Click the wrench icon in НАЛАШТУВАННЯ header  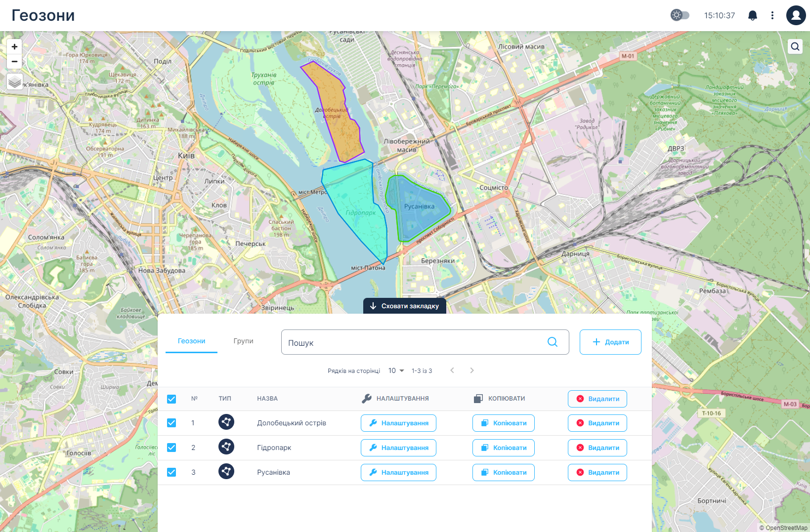pyautogui.click(x=367, y=398)
